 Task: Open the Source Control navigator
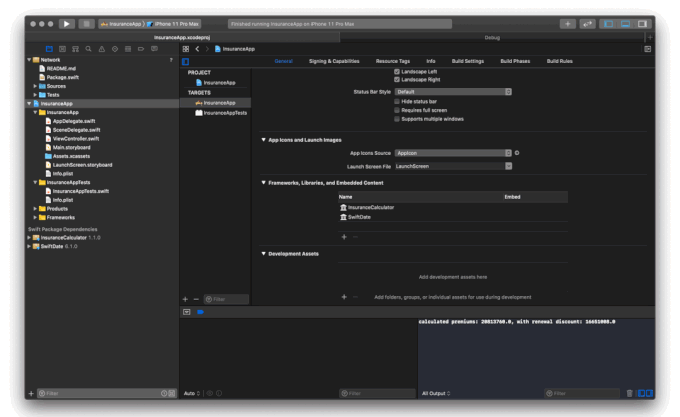(x=62, y=49)
